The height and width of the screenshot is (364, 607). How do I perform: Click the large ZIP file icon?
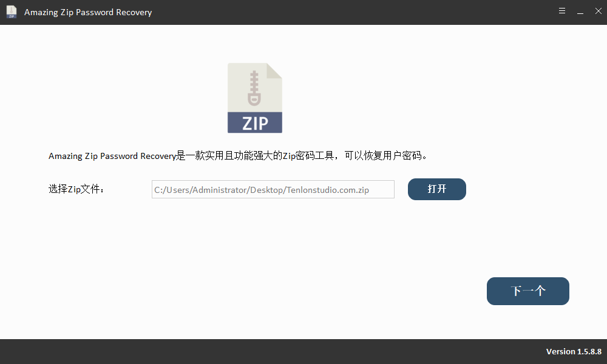[x=255, y=98]
